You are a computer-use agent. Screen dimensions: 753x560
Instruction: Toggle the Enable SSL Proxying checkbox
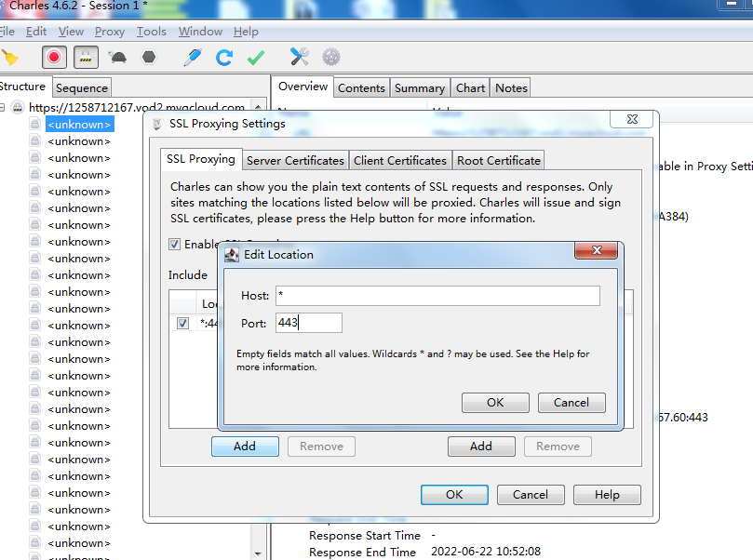tap(174, 245)
